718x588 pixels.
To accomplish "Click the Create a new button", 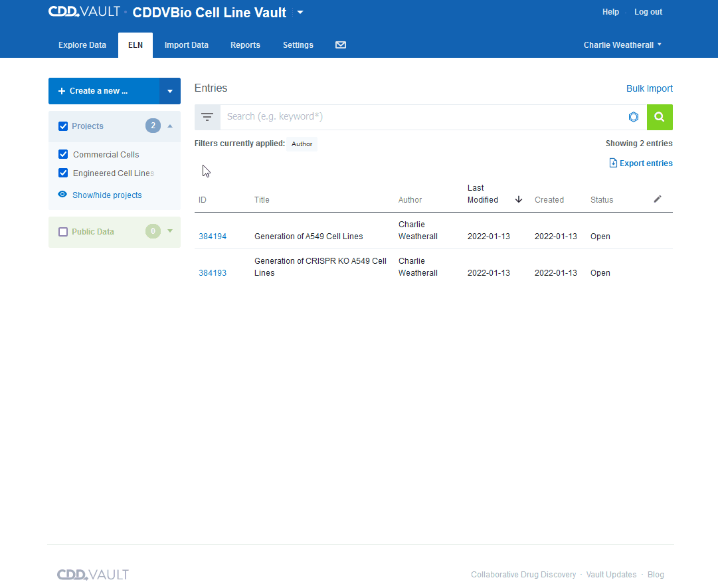I will click(x=104, y=91).
